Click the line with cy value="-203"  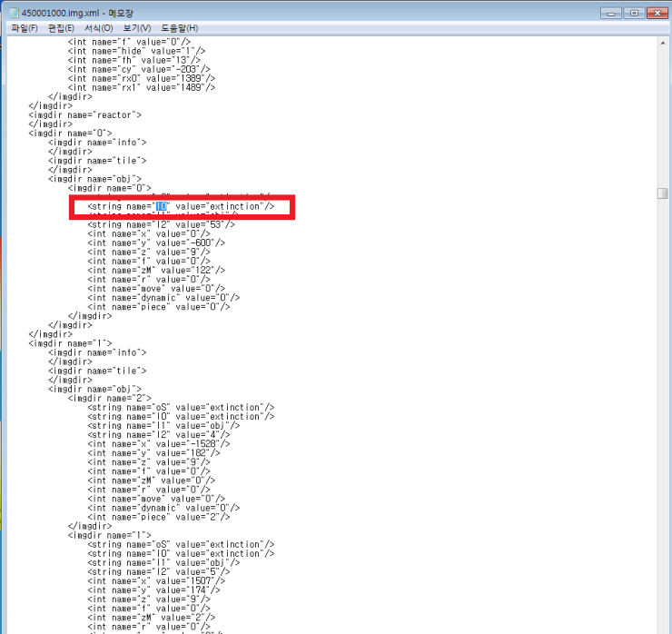[139, 69]
